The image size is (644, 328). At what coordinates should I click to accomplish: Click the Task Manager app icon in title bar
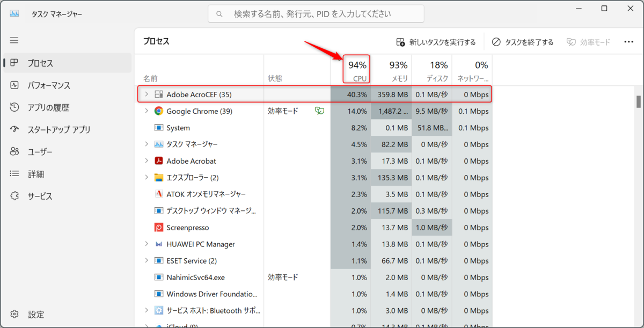pyautogui.click(x=14, y=13)
